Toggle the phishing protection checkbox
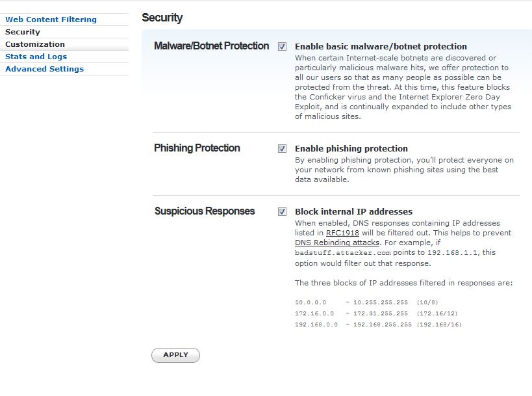 [282, 148]
